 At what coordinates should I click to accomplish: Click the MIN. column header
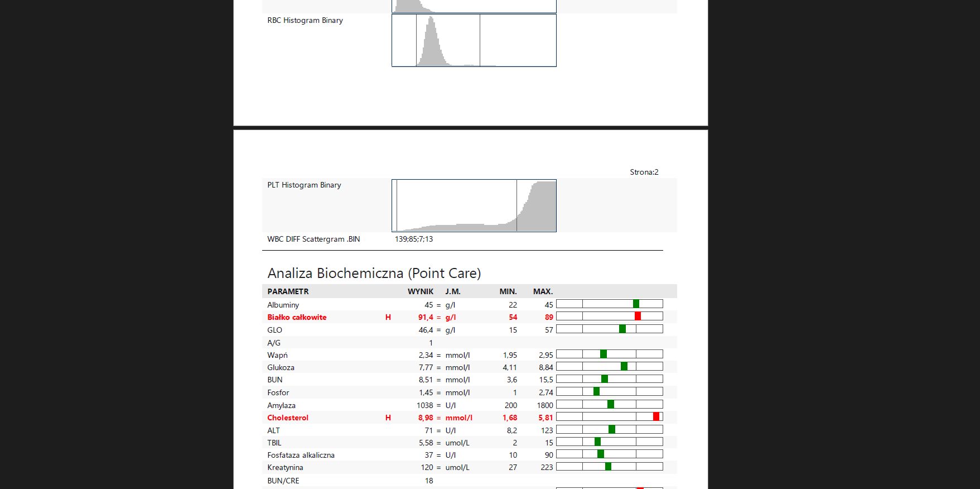click(x=508, y=291)
